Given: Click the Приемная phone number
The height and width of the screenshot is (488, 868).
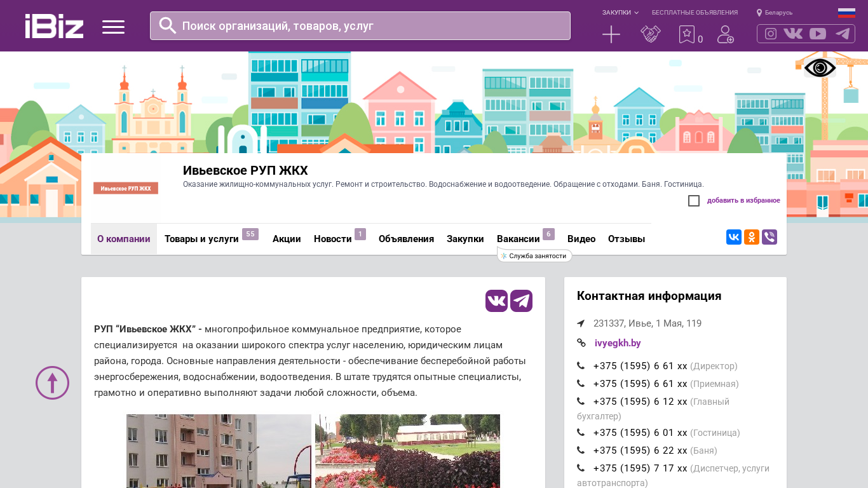Looking at the screenshot, I should pos(640,384).
